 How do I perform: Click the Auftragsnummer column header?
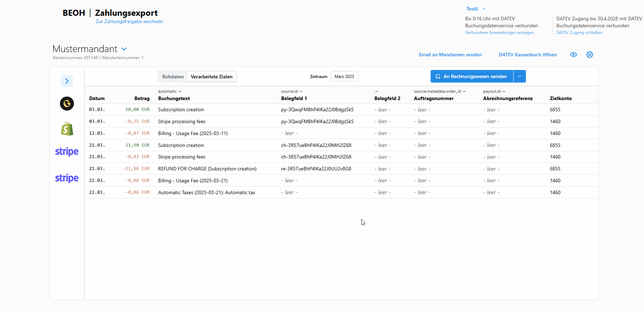[x=434, y=98]
